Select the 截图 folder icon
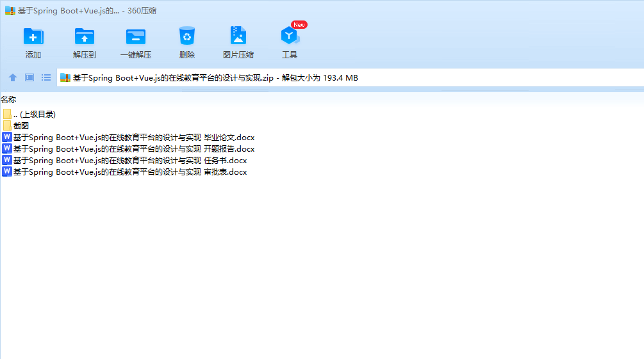The height and width of the screenshot is (359, 644). [x=7, y=125]
